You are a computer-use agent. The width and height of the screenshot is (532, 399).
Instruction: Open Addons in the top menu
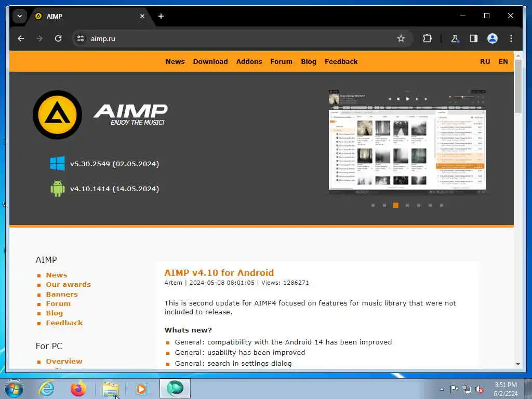tap(249, 62)
